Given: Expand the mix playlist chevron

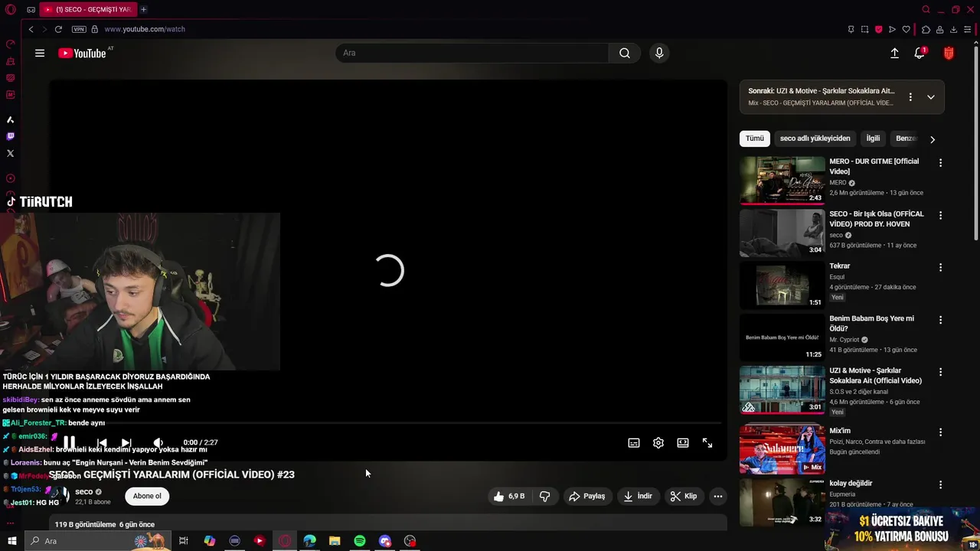Looking at the screenshot, I should [931, 97].
